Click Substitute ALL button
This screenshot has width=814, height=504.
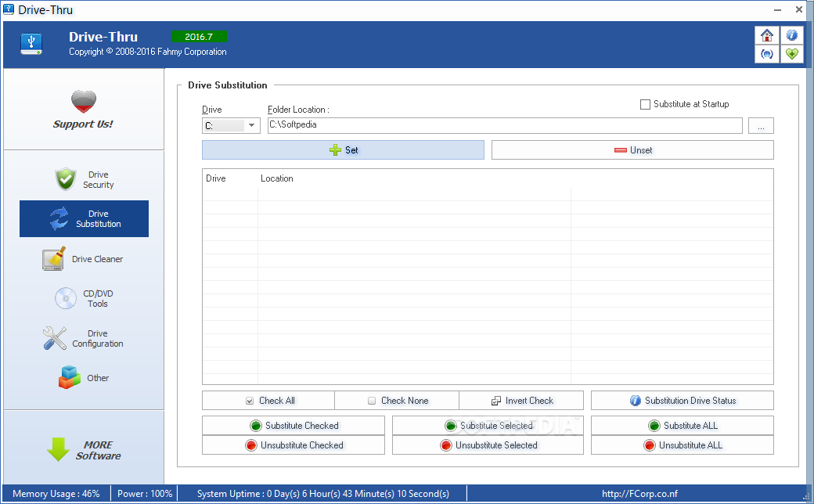point(683,426)
